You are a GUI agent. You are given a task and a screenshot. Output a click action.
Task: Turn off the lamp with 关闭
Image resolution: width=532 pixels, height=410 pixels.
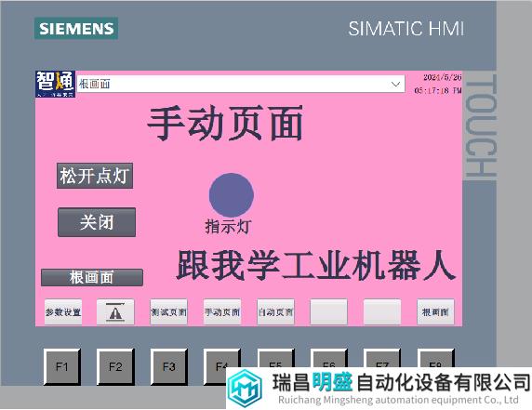(x=97, y=222)
